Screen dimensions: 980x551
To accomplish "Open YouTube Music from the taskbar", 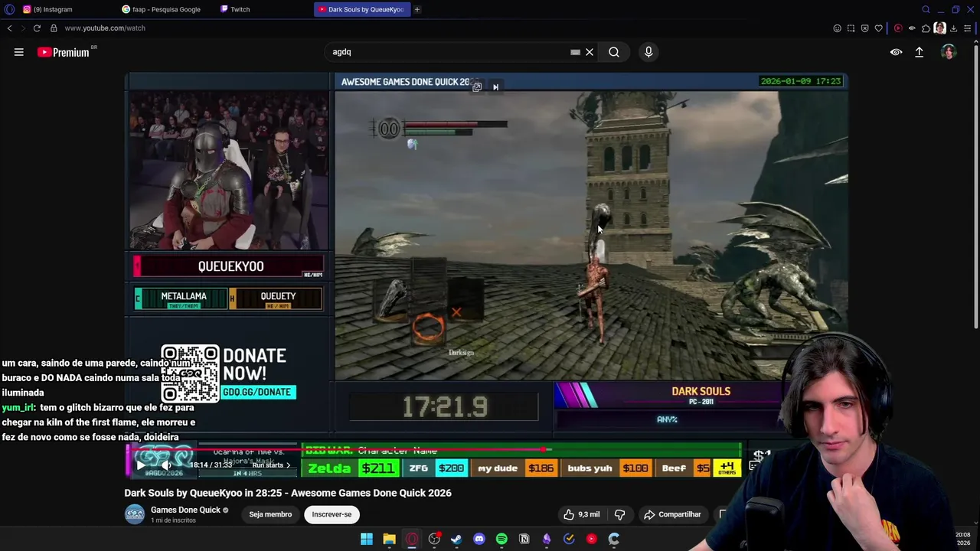I will tap(591, 540).
